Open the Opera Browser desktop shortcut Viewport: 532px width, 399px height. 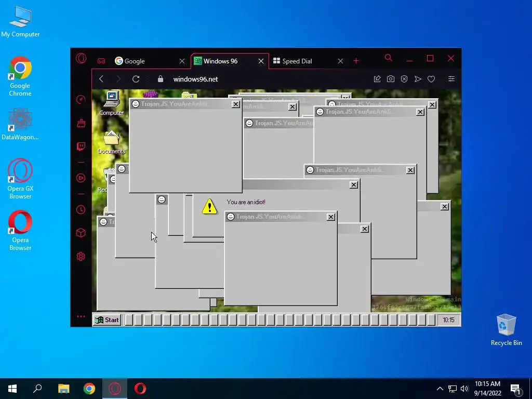20,231
